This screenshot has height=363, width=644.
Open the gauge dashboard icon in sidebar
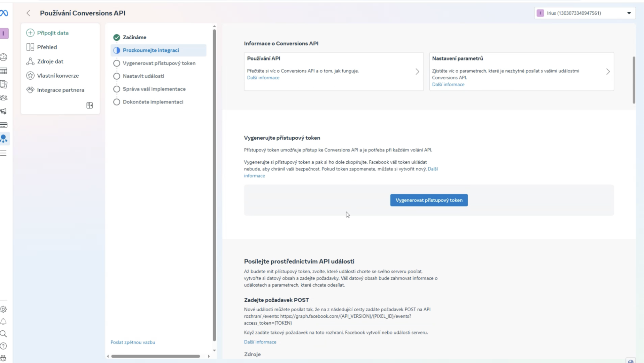pos(3,57)
